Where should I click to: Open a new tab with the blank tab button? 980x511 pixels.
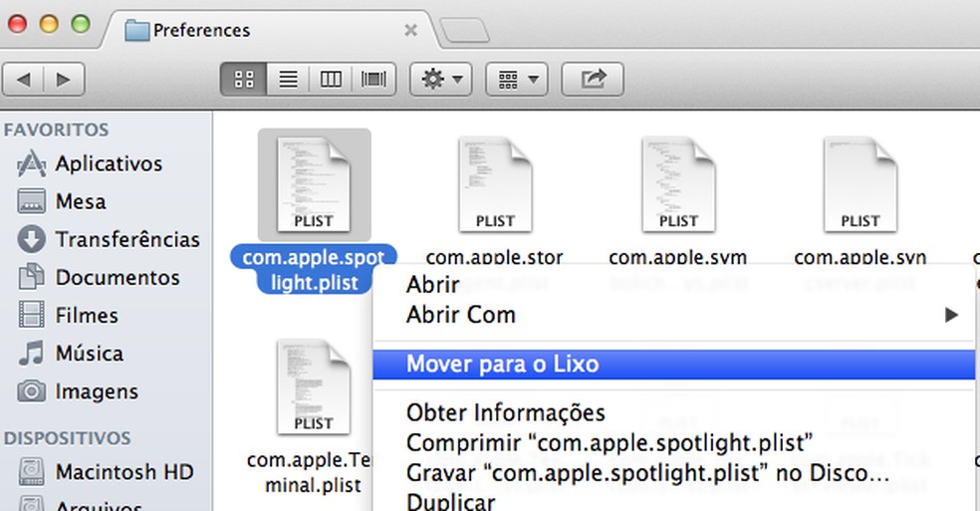coord(464,30)
